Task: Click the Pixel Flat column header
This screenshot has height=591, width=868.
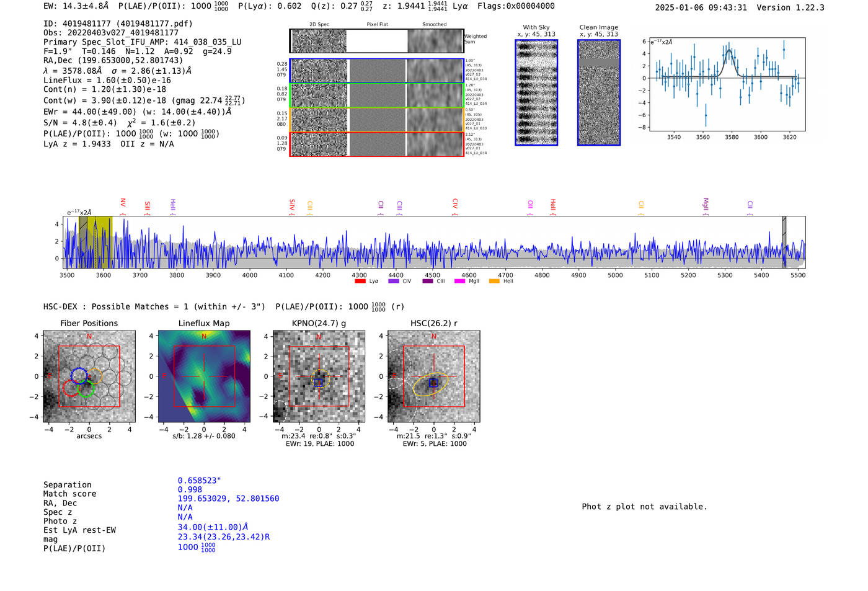Action: click(x=377, y=24)
